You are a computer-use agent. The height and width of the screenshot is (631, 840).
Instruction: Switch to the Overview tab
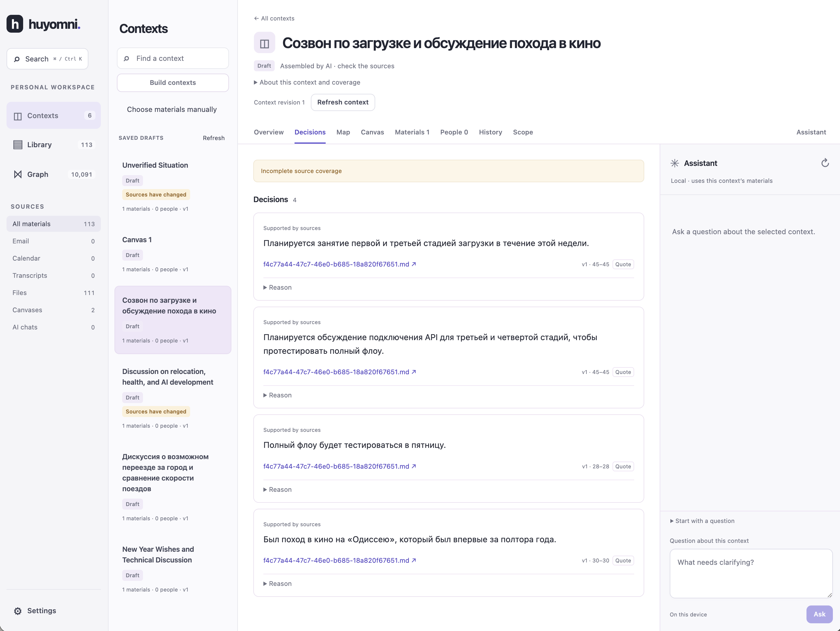(x=268, y=132)
